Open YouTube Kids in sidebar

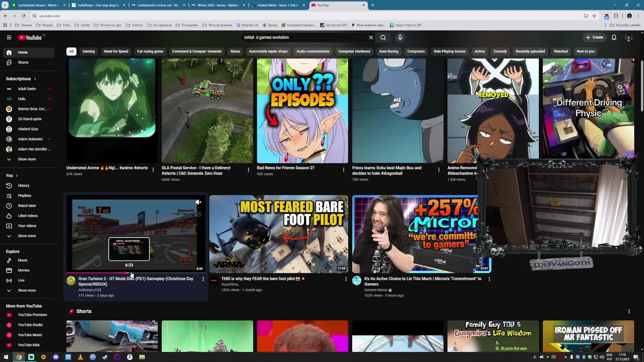pos(28,345)
